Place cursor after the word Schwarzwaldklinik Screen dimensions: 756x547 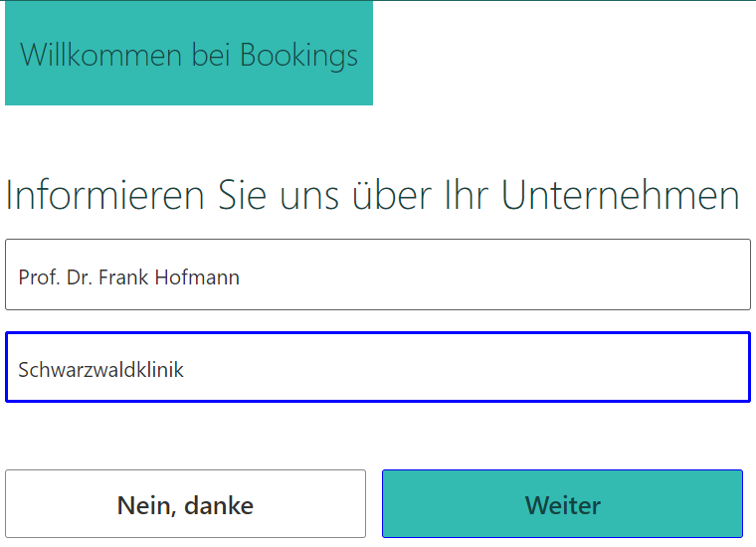tap(185, 370)
